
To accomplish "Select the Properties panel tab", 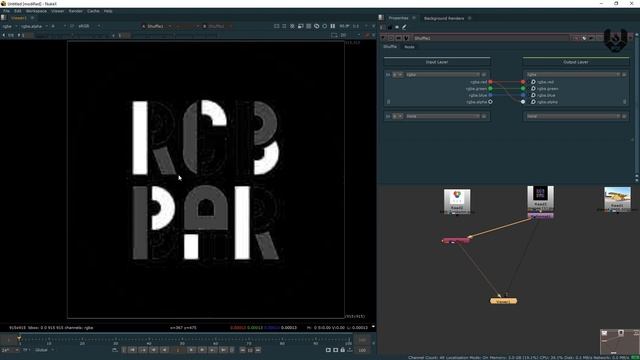I will 398,18.
